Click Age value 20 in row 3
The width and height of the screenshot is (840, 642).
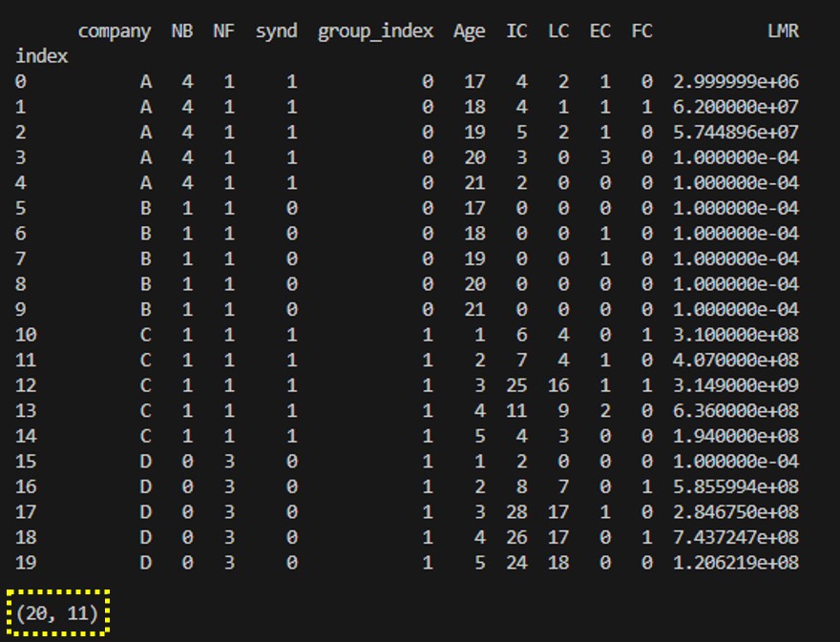[x=475, y=158]
